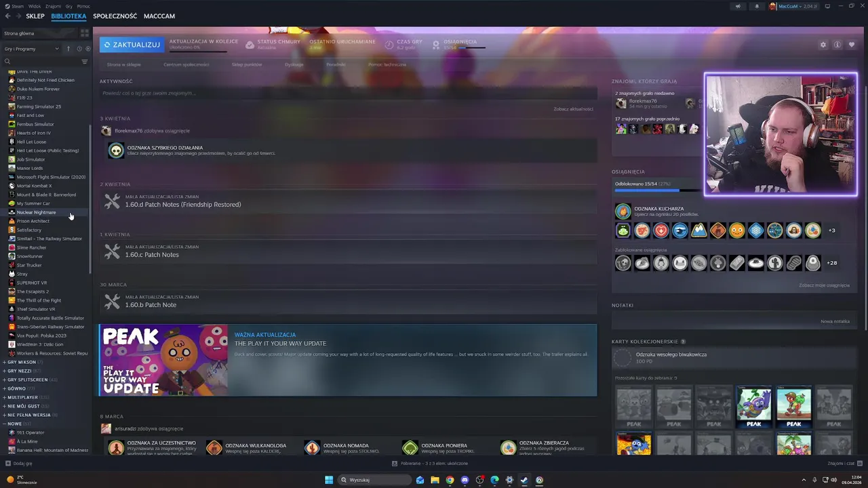This screenshot has height=488, width=868.
Task: Toggle the library grid view icon
Action: (85, 33)
